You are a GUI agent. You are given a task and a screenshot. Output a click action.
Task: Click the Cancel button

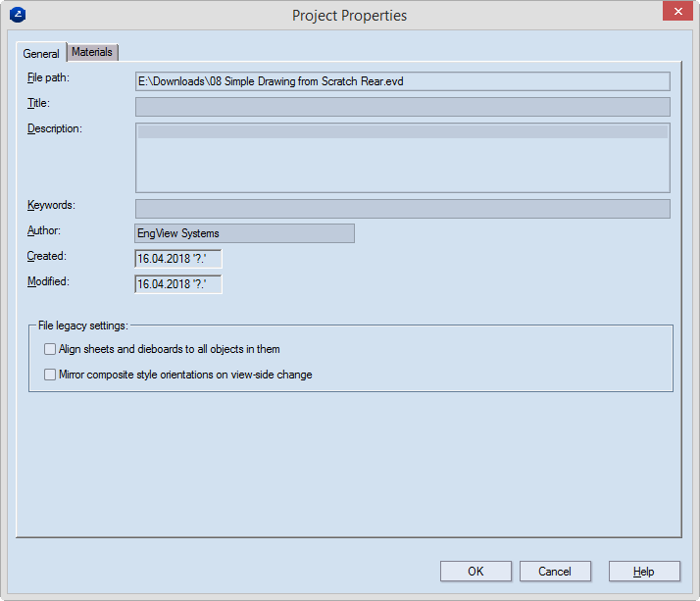click(x=554, y=572)
